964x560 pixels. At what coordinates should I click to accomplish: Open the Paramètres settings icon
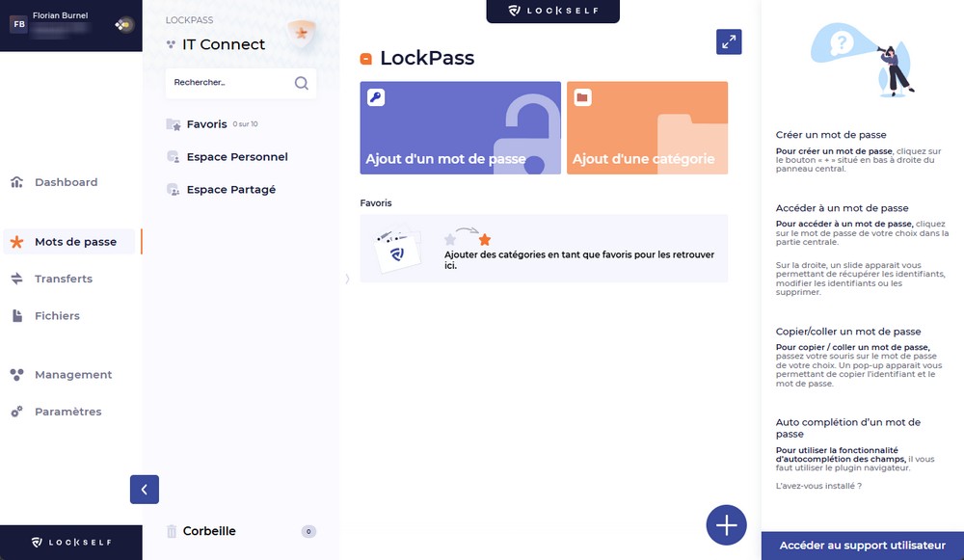[16, 412]
